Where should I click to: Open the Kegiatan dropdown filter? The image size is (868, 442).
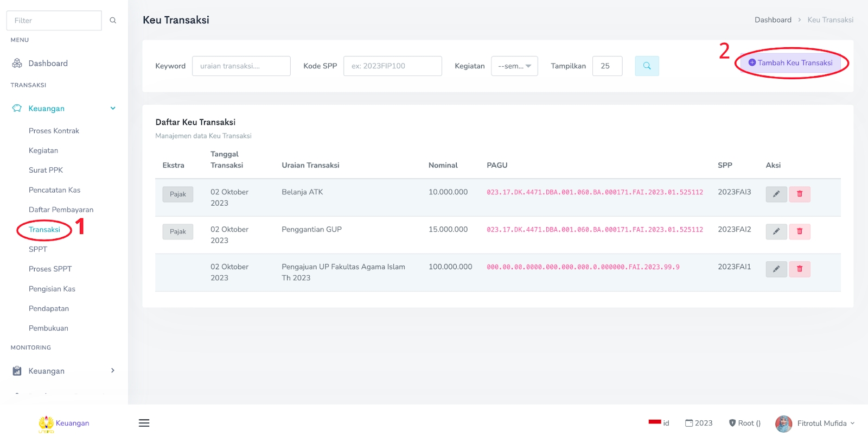(514, 66)
